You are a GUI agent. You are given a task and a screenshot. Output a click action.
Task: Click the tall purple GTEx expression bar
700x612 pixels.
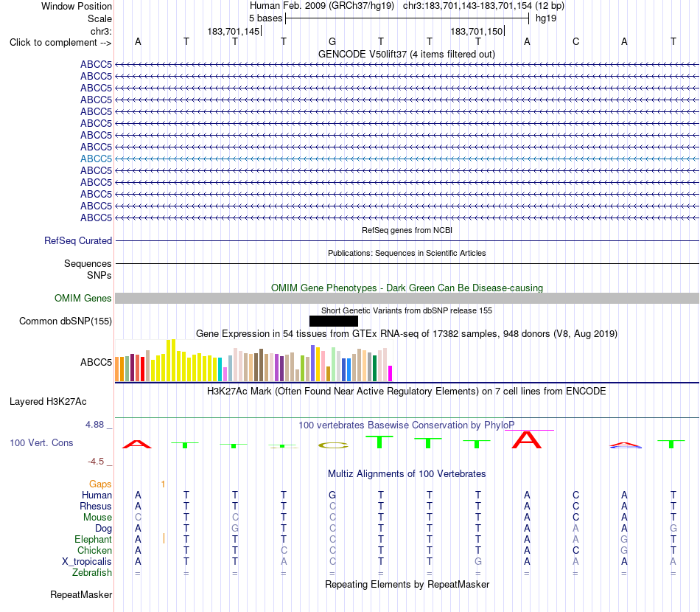click(x=313, y=364)
